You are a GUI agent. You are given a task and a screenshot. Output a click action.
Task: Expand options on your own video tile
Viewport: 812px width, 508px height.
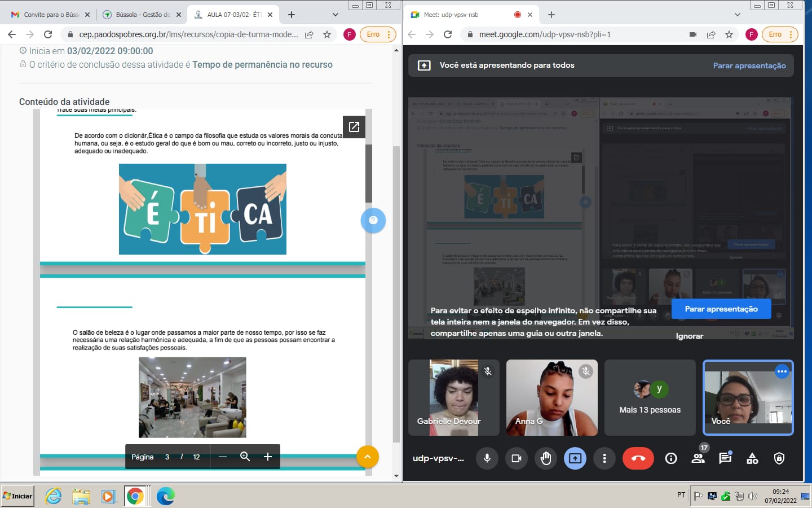[782, 371]
